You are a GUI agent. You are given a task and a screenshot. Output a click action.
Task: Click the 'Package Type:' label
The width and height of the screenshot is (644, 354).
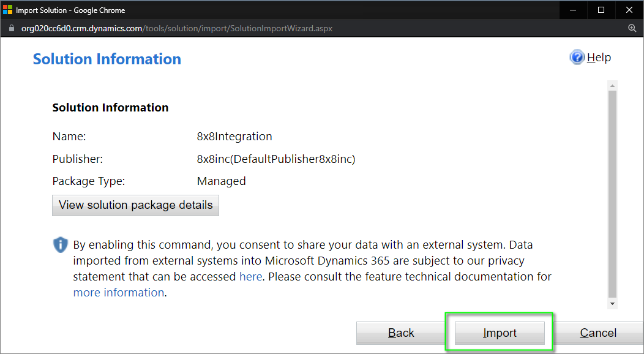click(89, 181)
